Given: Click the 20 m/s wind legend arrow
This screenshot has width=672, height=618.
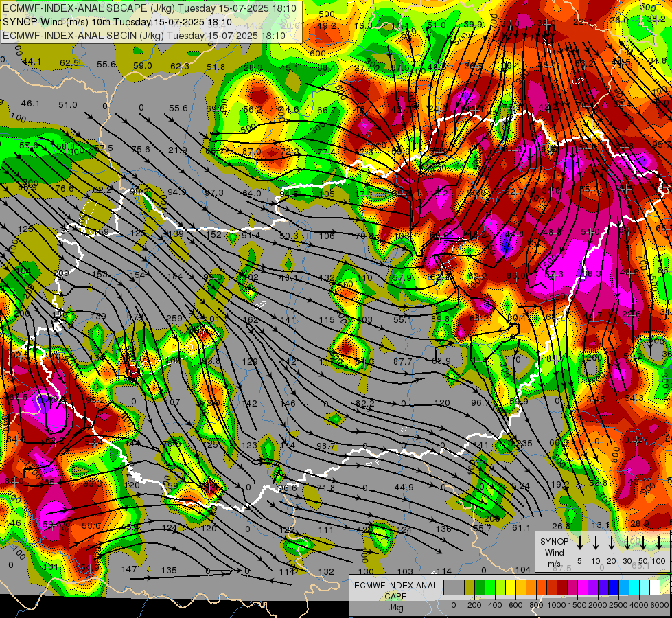Looking at the screenshot, I should (612, 542).
